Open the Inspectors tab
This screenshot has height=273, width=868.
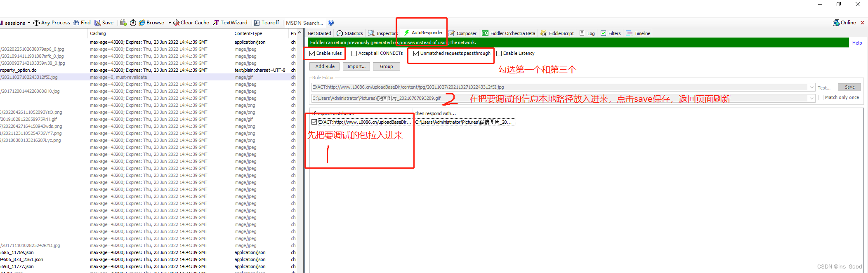pyautogui.click(x=383, y=33)
